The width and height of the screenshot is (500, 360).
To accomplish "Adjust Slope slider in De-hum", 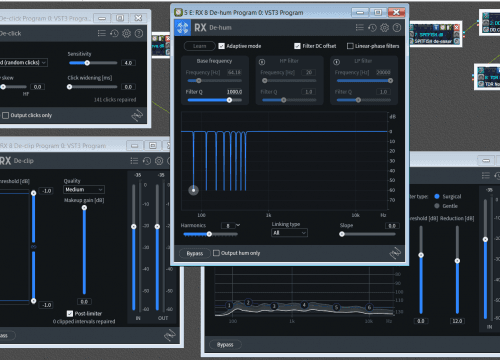I will 368,234.
